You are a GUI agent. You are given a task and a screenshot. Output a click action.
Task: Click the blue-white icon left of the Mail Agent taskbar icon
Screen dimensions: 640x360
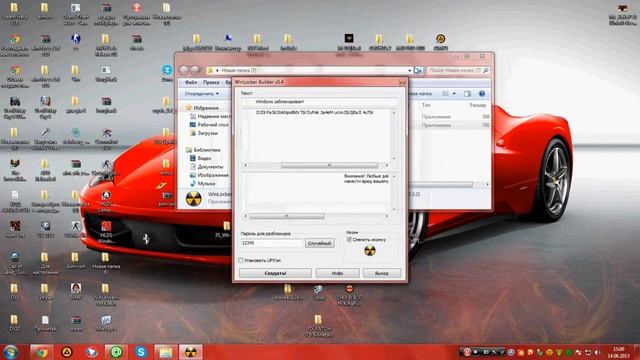pos(92,352)
